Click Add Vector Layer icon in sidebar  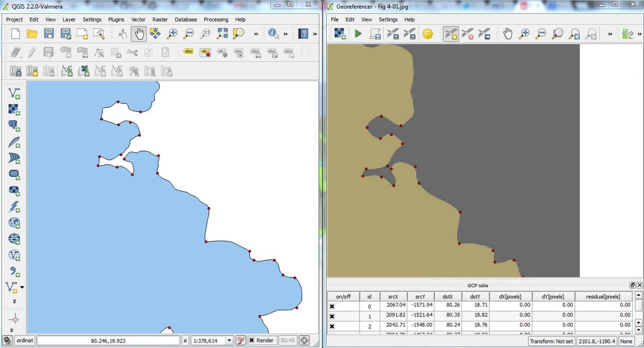click(x=14, y=94)
